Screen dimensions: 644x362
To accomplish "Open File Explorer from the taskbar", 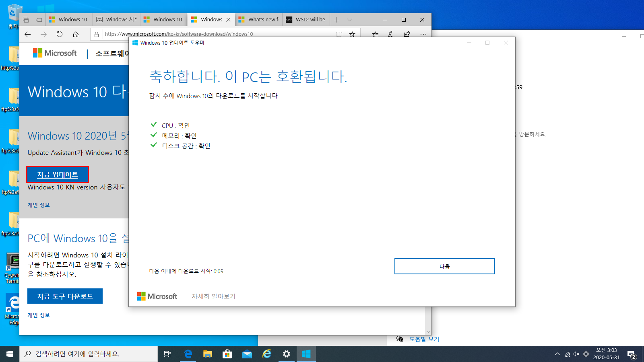I will [x=208, y=354].
